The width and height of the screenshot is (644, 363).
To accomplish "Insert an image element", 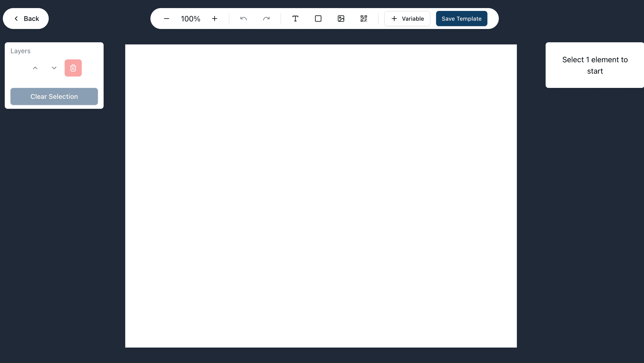I will (x=341, y=18).
